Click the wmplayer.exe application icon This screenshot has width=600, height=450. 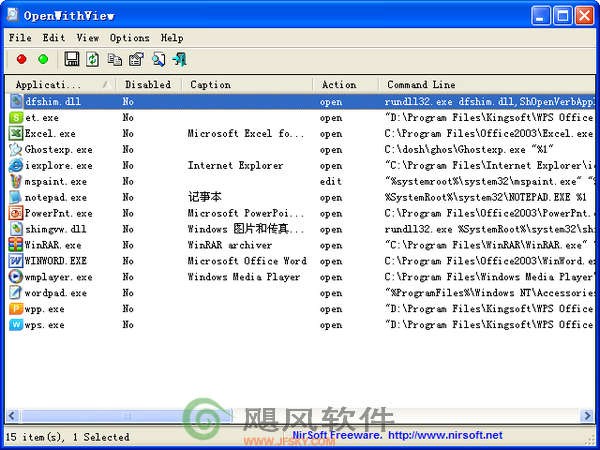click(x=16, y=277)
